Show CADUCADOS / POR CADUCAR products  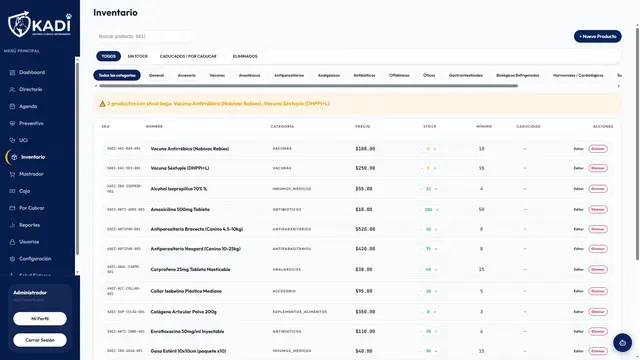tap(188, 56)
